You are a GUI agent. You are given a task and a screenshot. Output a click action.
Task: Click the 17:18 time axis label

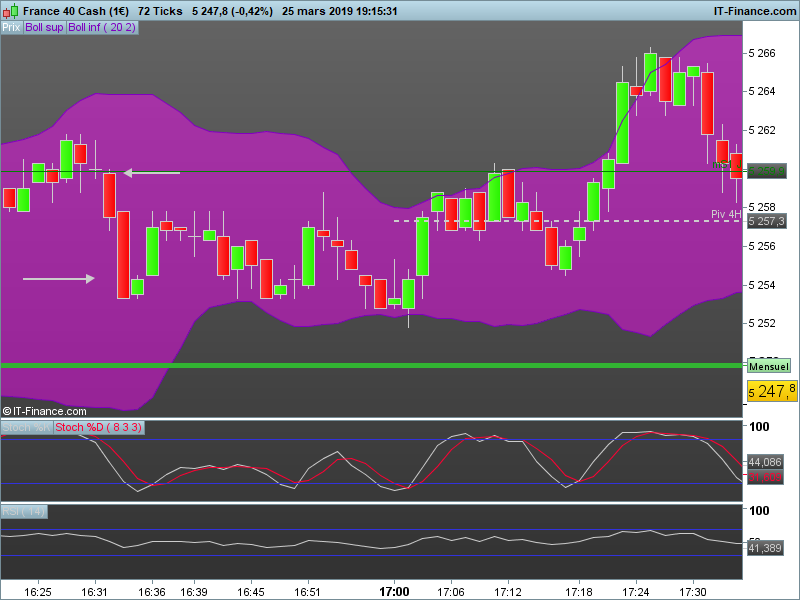(579, 592)
